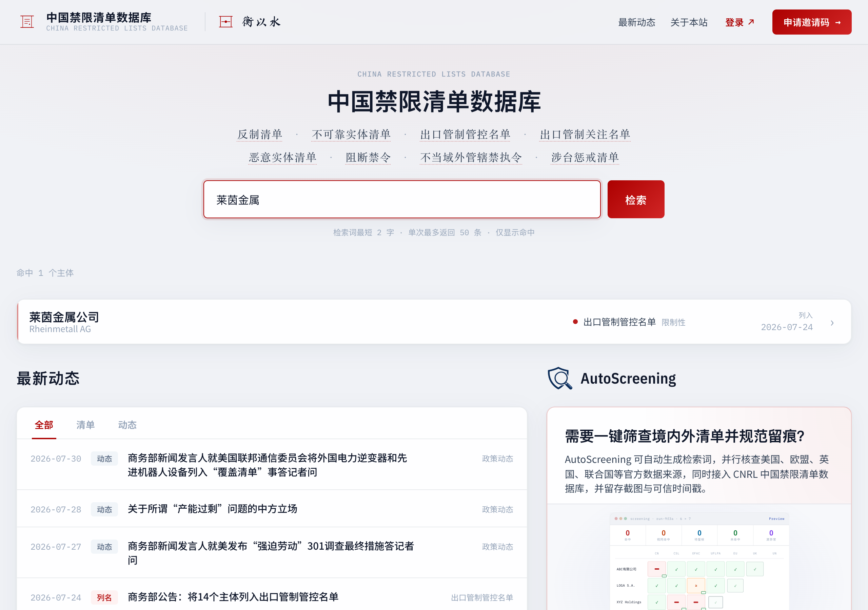Click the AutoScreening section heading
The height and width of the screenshot is (610, 868).
click(x=628, y=378)
